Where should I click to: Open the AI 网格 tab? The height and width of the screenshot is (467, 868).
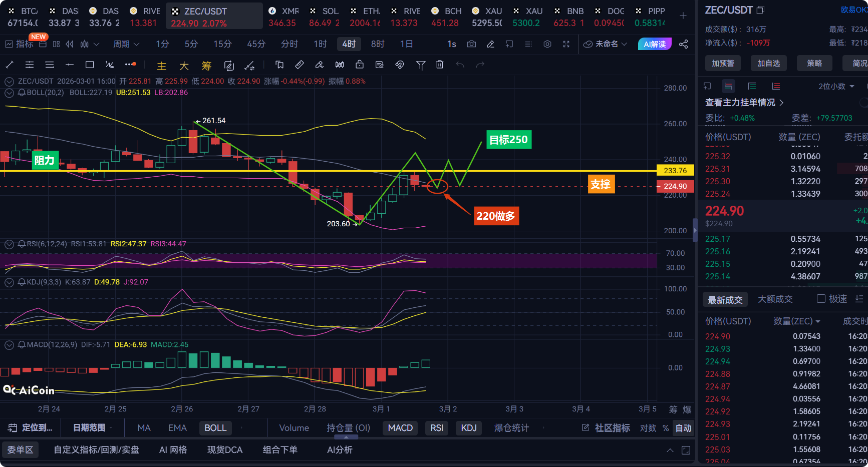(173, 450)
